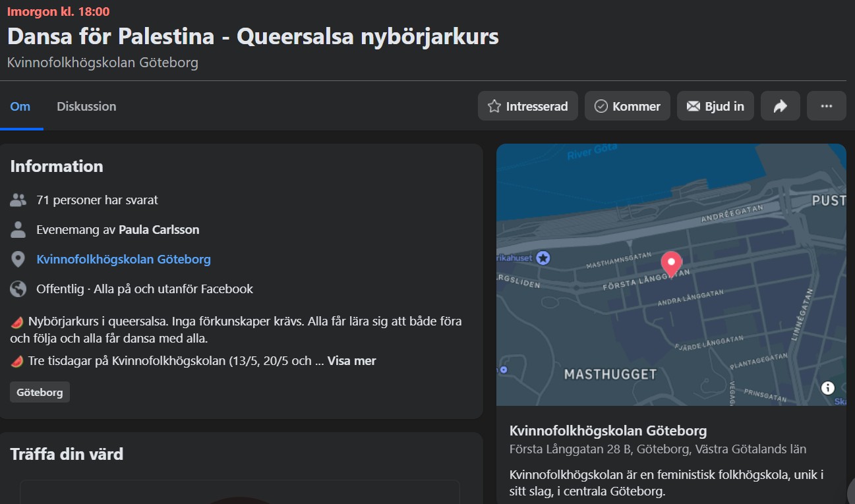Click the star icon on Intresserad button
Viewport: 855px width, 504px height.
click(494, 106)
